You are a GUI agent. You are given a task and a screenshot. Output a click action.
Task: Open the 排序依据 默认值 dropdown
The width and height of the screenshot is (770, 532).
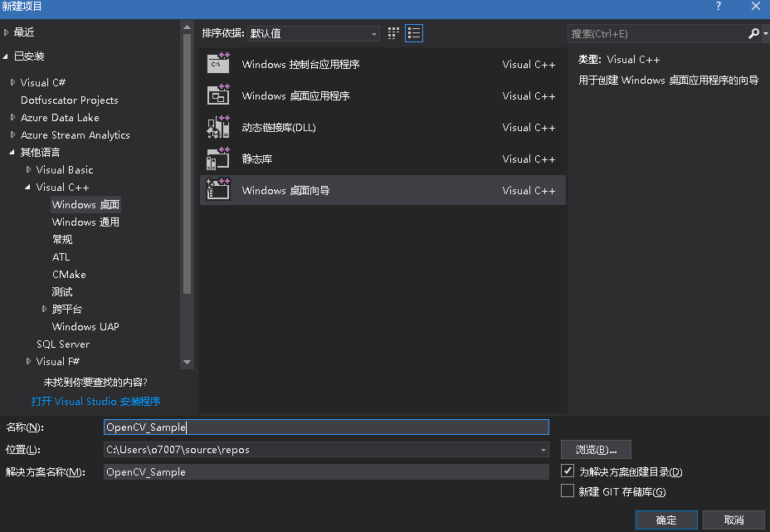(314, 33)
